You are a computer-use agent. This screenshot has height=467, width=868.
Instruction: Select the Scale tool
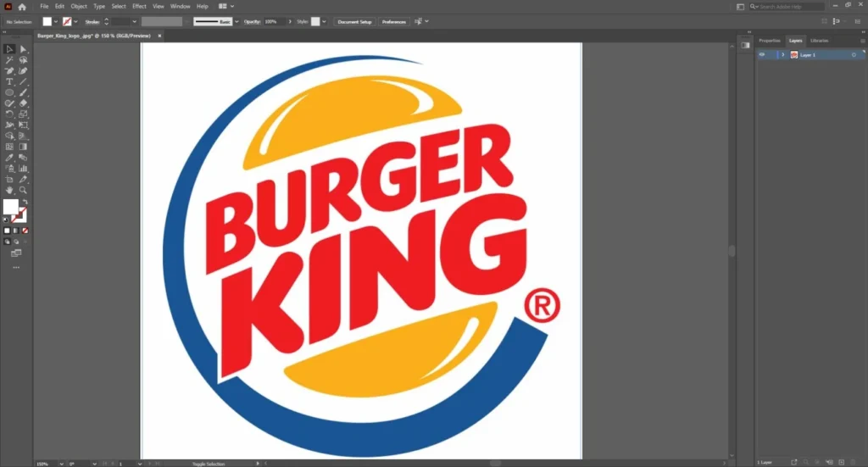(23, 114)
